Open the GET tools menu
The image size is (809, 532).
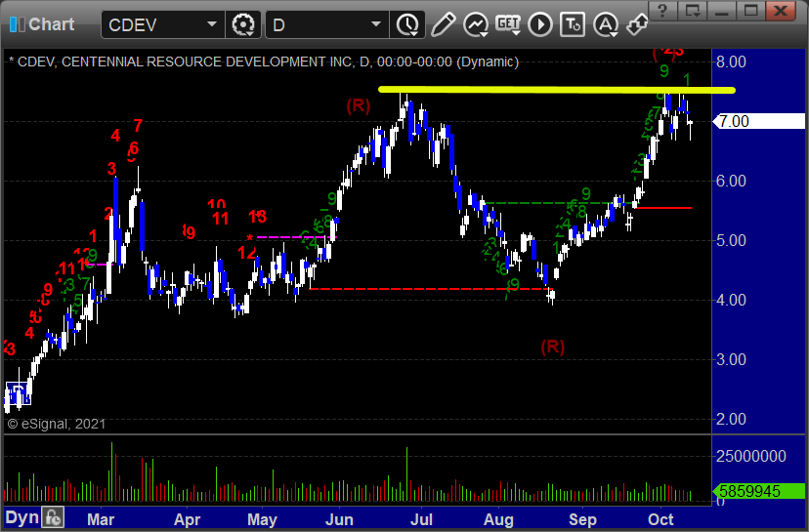point(508,24)
